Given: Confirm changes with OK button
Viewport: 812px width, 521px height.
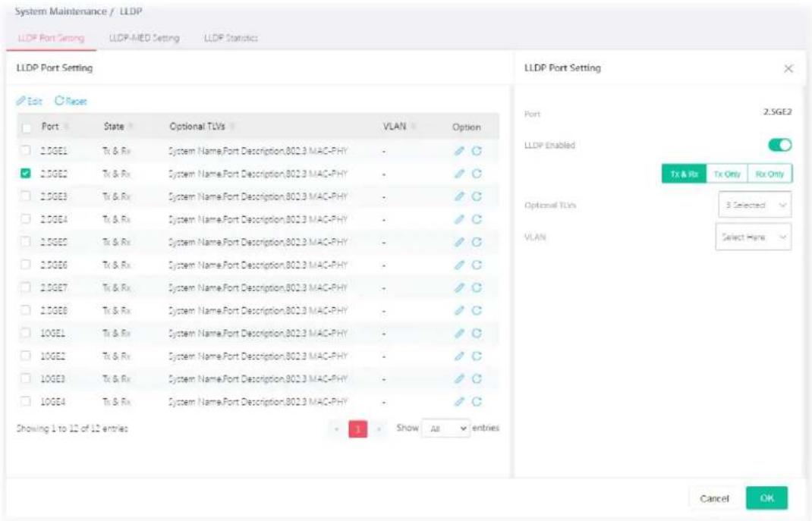Looking at the screenshot, I should [x=767, y=498].
